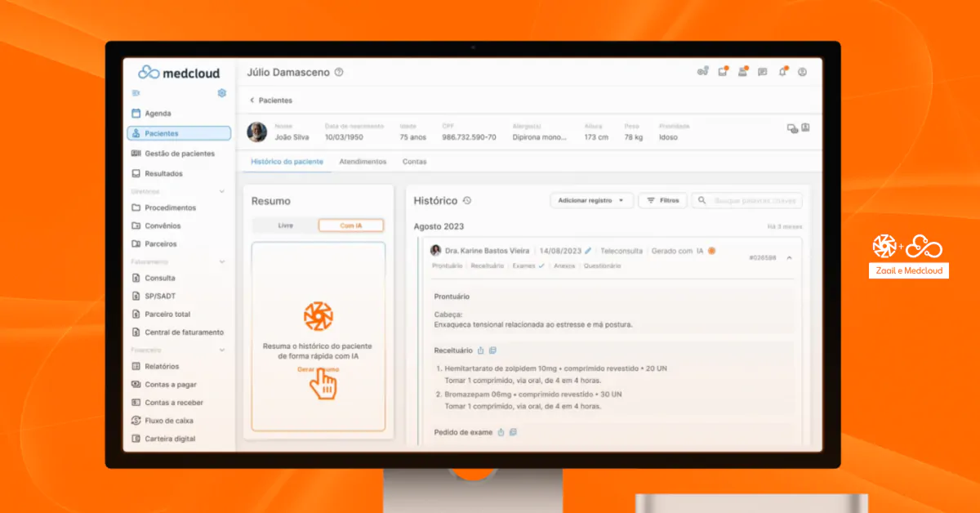
Task: Collapse record #026598 with the chevron
Action: pos(790,257)
